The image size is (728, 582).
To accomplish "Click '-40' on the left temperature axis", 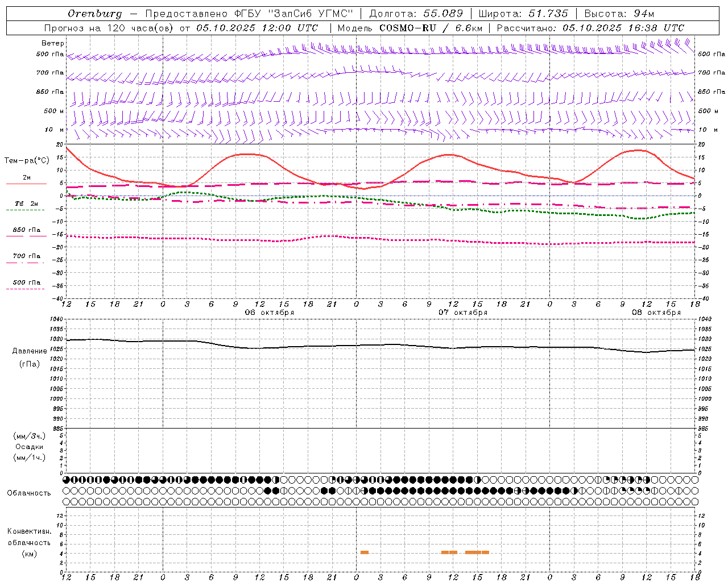I will tap(59, 298).
